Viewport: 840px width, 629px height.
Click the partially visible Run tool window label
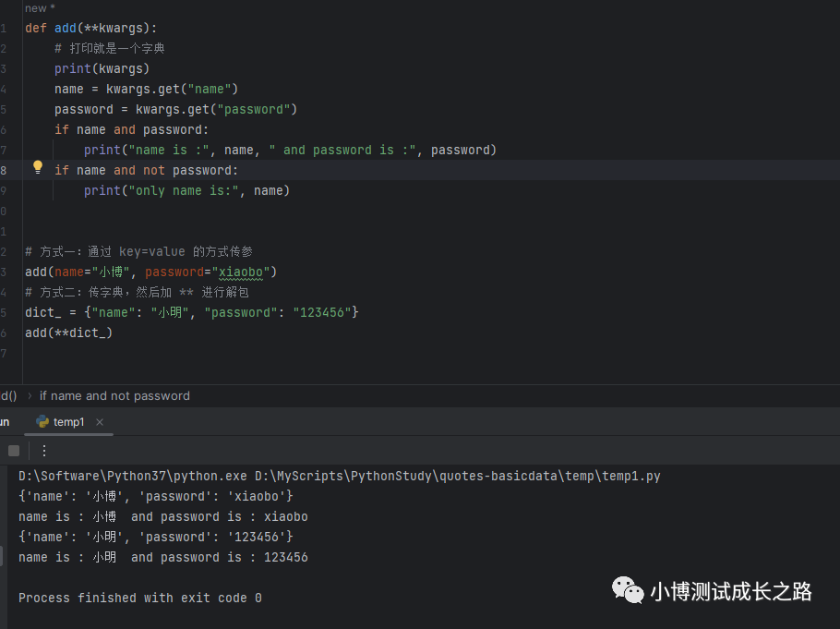tap(5, 422)
